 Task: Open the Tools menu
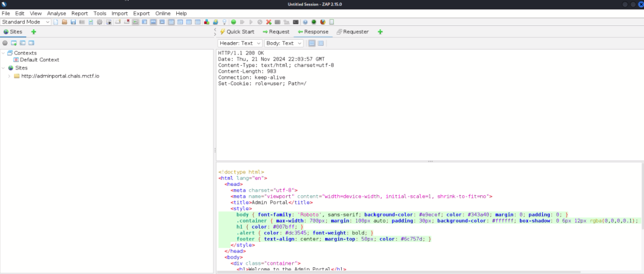[100, 14]
